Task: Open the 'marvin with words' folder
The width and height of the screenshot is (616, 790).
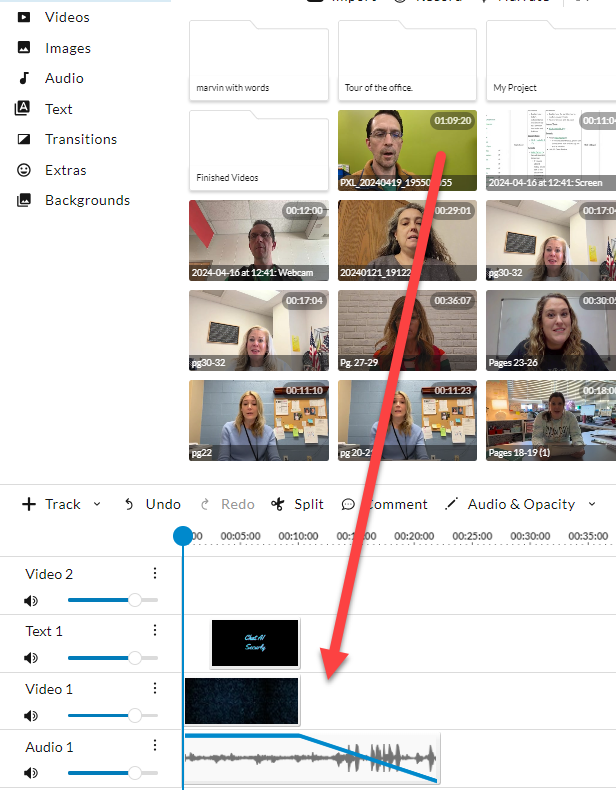Action: (259, 60)
